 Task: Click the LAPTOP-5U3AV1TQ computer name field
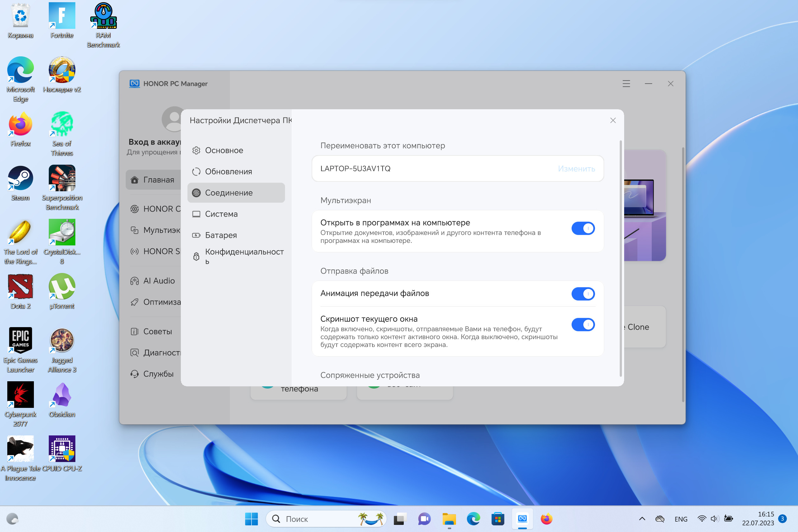[457, 168]
